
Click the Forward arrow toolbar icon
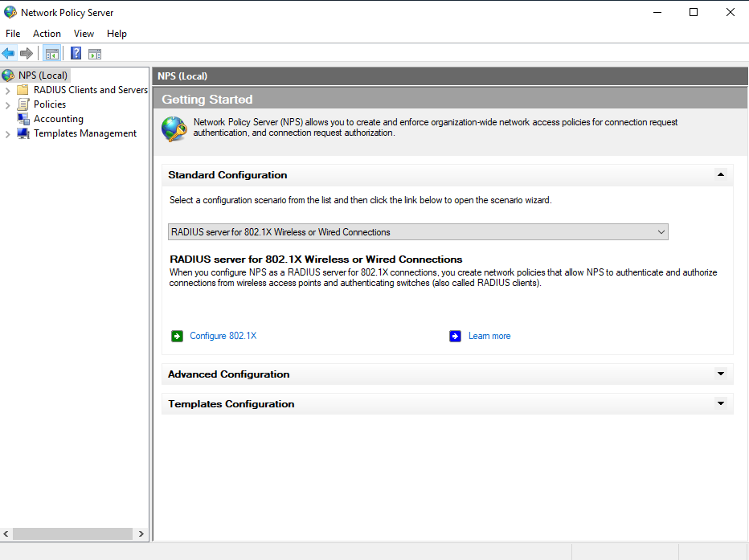(x=27, y=54)
